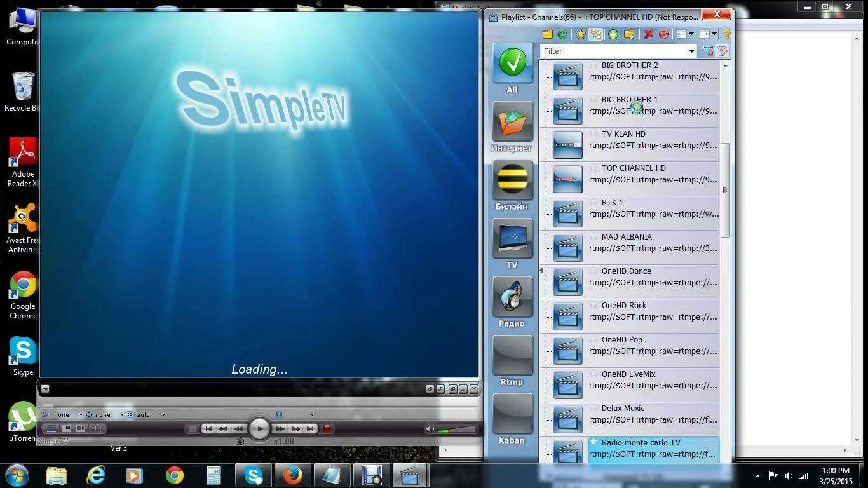The height and width of the screenshot is (488, 868).
Task: Add new channel with green plus icon
Action: click(613, 34)
